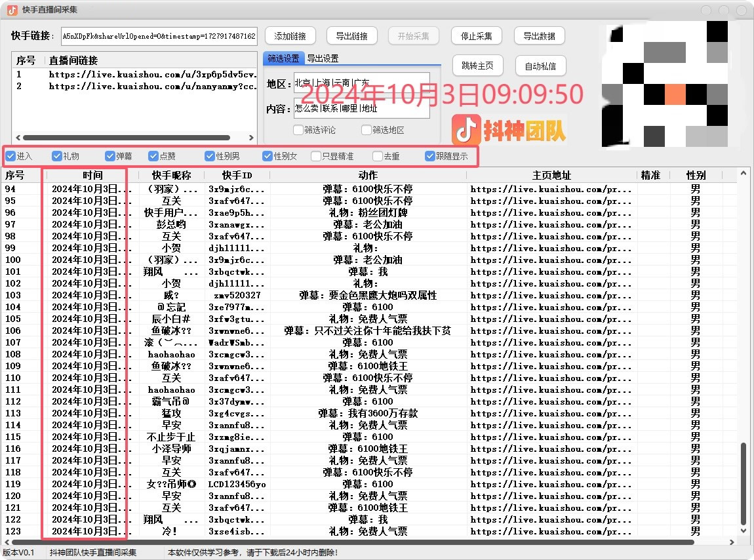
Task: Click the 主页地址 column header
Action: [x=551, y=176]
